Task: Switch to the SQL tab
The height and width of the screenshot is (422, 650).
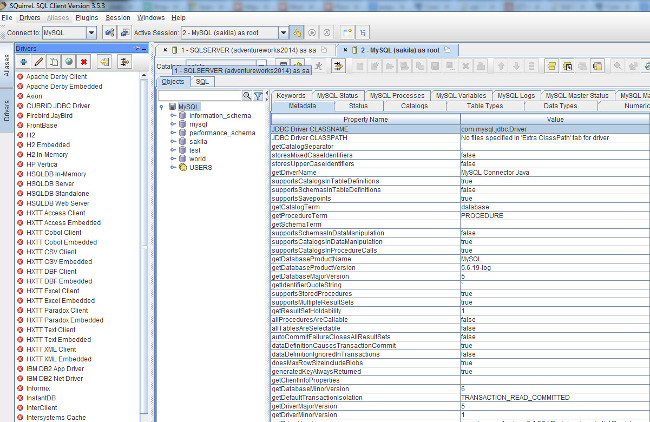Action: [202, 82]
